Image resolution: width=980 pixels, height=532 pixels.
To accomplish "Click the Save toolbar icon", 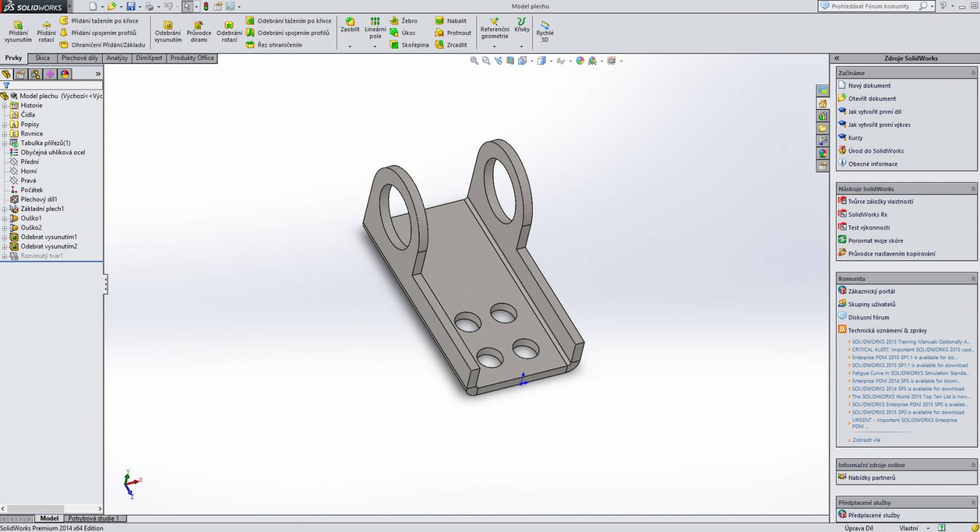I will pos(130,6).
